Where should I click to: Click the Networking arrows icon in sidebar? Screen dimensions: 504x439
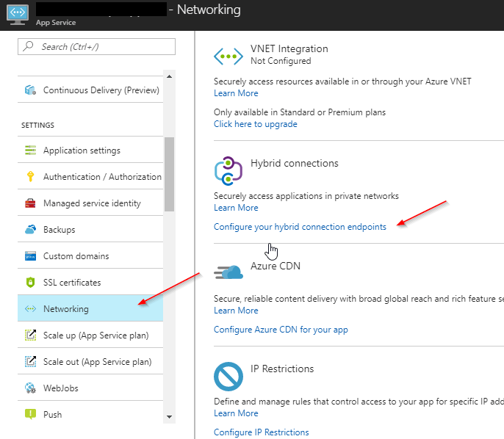coord(30,309)
